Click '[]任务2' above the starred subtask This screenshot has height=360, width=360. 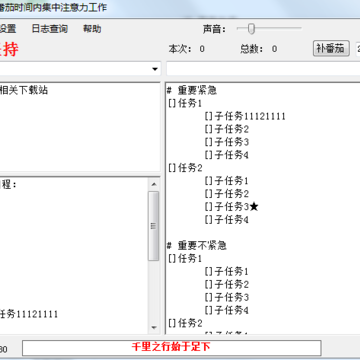(x=185, y=168)
